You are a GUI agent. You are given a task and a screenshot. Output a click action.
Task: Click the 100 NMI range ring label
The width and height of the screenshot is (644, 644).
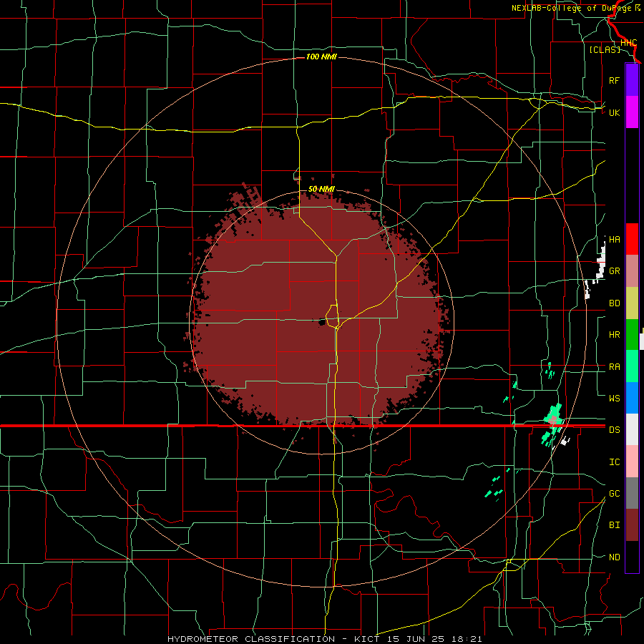[x=321, y=57]
